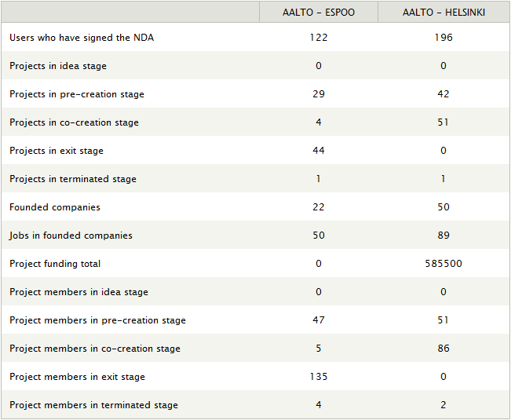The height and width of the screenshot is (420, 511).
Task: Select the 'Projects in pre-creation stage' label
Action: tap(77, 94)
